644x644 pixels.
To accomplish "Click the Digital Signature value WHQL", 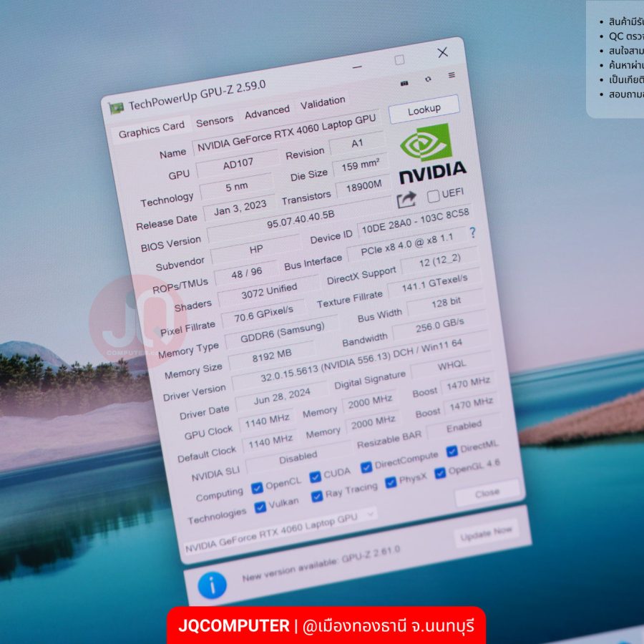I will [x=452, y=365].
